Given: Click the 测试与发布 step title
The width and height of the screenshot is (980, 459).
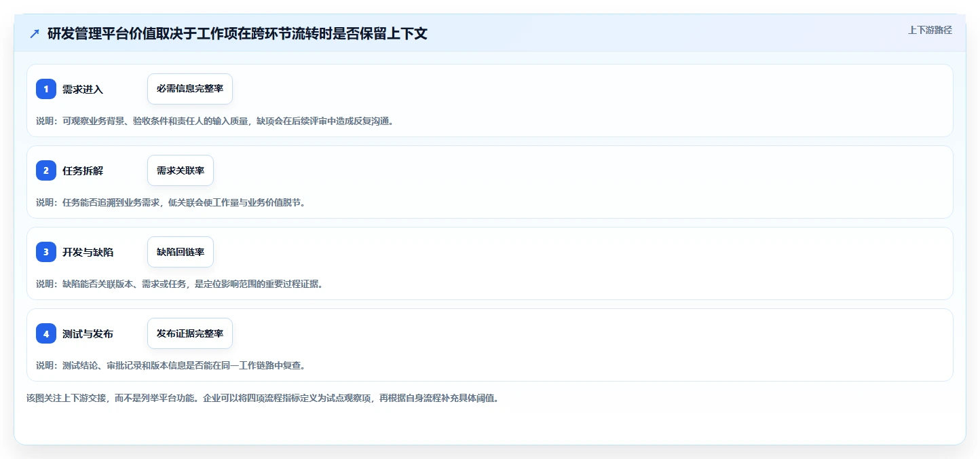Looking at the screenshot, I should [88, 333].
